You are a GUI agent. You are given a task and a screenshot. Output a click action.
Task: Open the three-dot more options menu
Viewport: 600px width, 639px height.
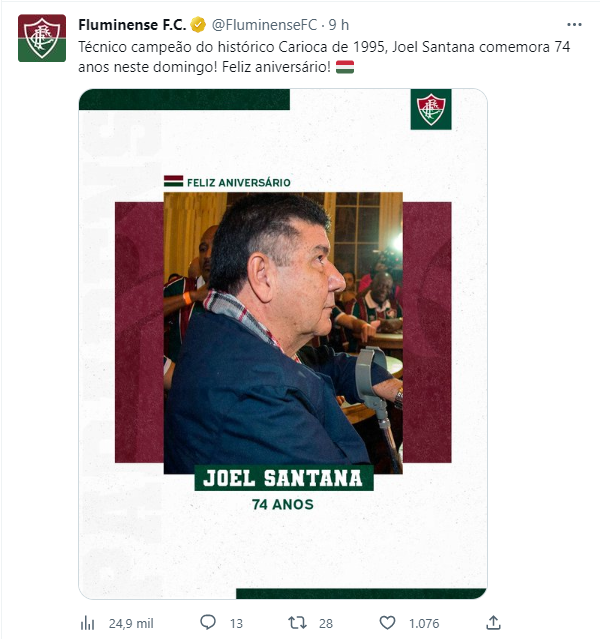pos(574,25)
